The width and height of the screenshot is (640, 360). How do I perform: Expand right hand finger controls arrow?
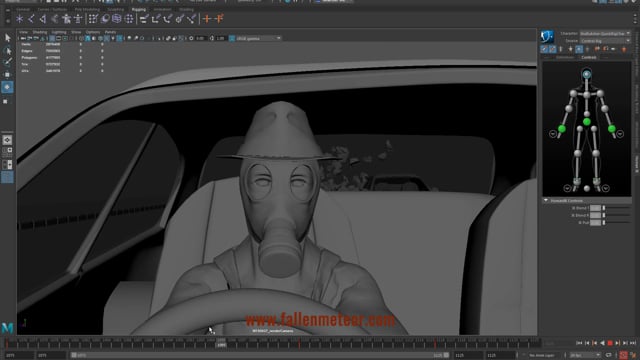click(553, 134)
